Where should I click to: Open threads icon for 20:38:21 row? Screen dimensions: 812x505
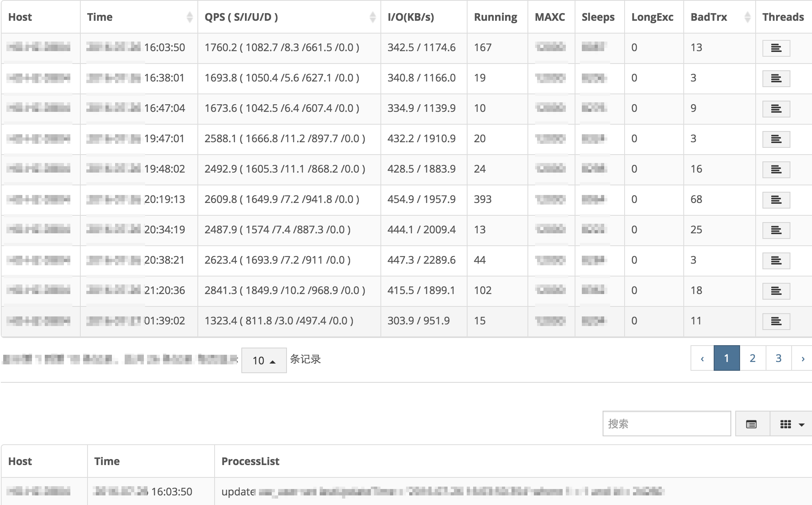776,261
